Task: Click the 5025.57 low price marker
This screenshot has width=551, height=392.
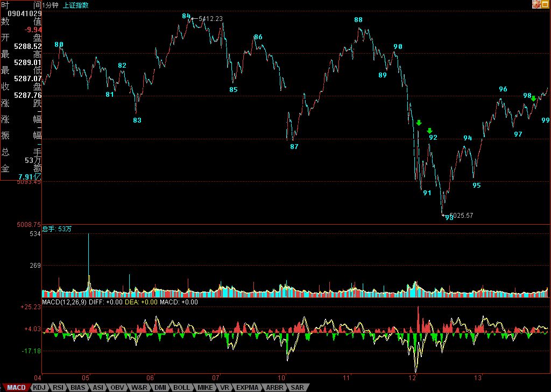Action: coord(461,216)
